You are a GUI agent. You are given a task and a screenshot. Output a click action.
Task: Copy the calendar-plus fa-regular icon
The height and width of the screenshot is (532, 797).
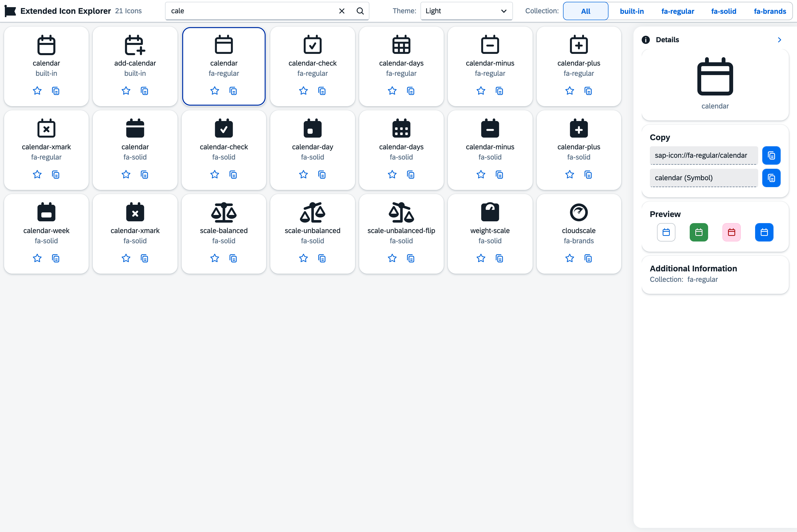point(588,91)
